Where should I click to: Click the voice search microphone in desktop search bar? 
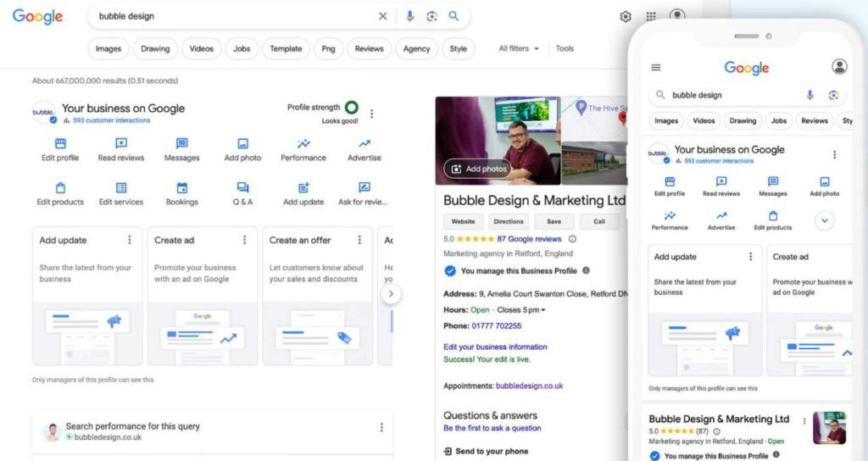[x=410, y=16]
